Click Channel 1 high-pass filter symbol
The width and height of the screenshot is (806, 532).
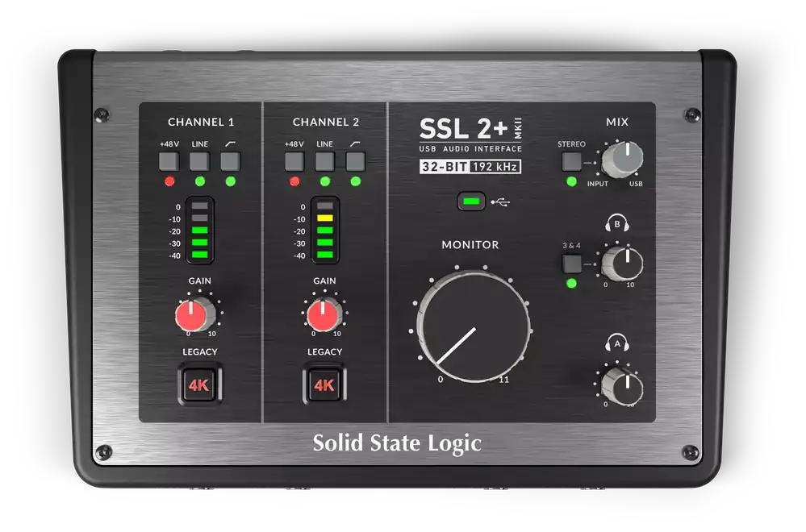point(230,143)
